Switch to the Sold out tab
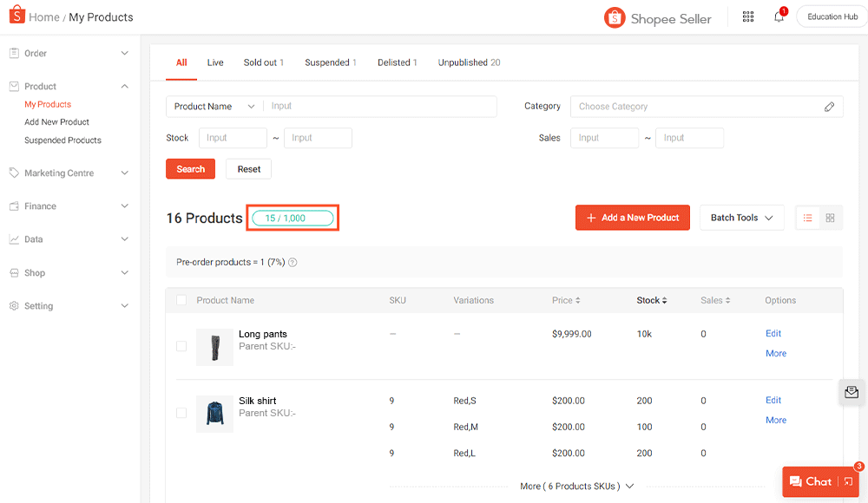Viewport: 868px width, 503px height. click(x=263, y=62)
